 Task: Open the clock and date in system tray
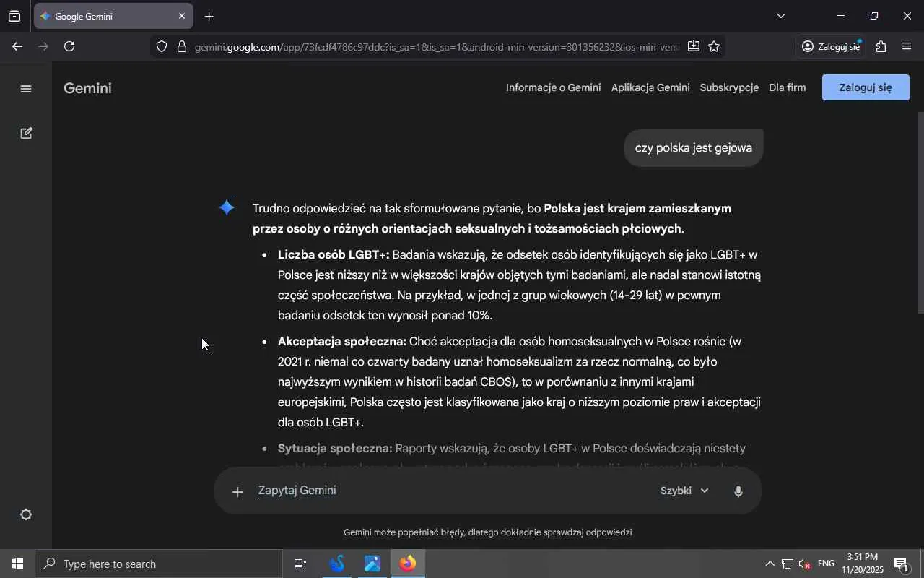click(863, 564)
